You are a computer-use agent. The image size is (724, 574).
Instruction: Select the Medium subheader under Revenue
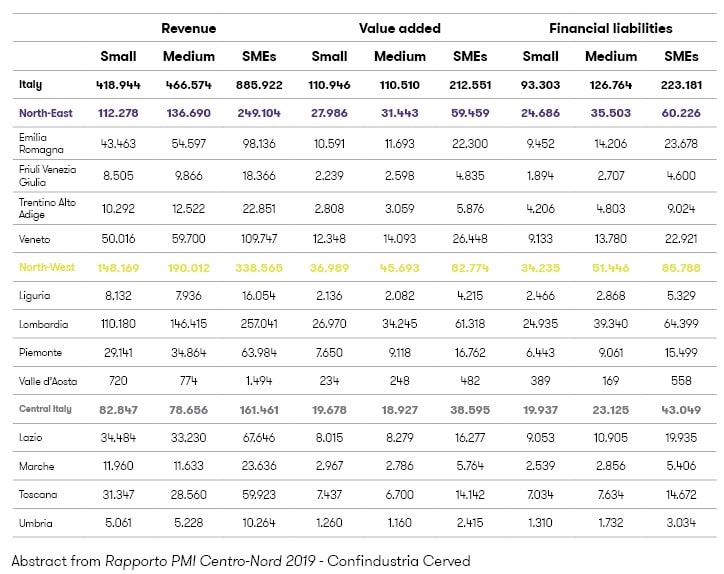(x=189, y=57)
